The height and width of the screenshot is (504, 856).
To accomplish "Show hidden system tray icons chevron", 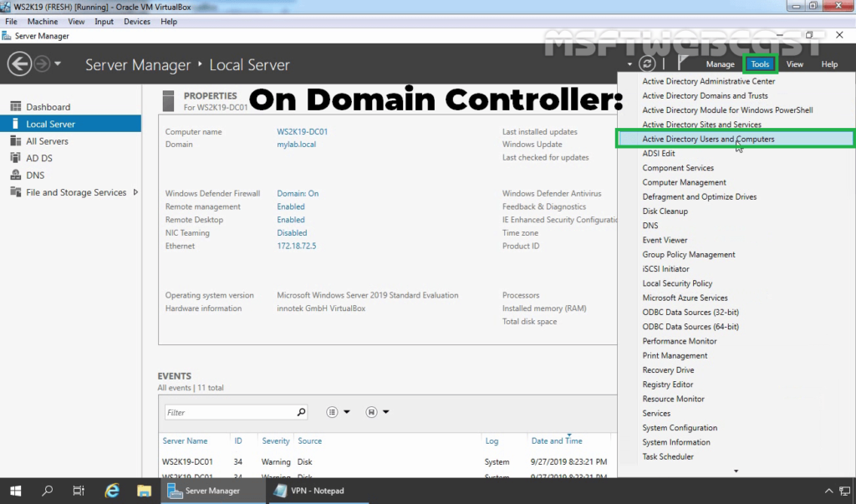I will click(x=828, y=491).
